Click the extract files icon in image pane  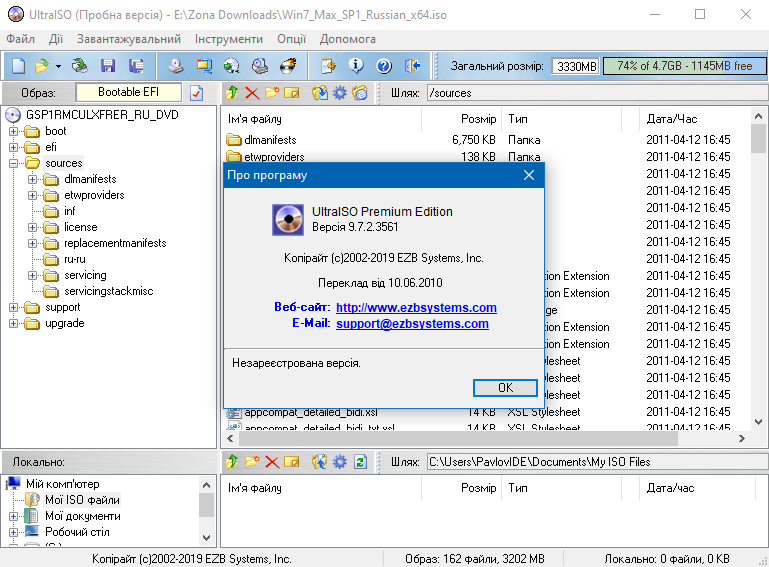pos(320,92)
